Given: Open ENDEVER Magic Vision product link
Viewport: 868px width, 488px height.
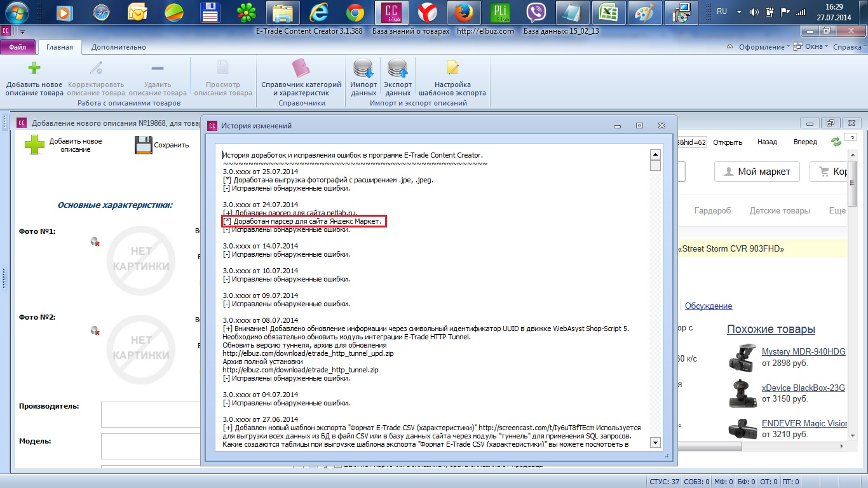Looking at the screenshot, I should tap(804, 424).
